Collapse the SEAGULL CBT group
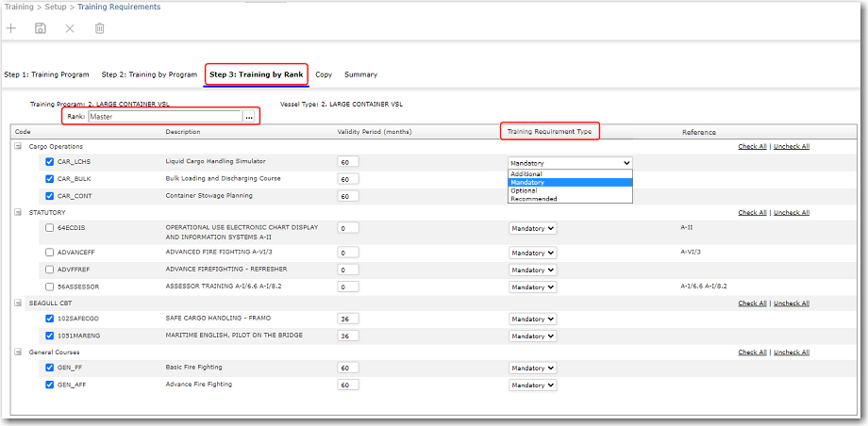 [x=18, y=303]
